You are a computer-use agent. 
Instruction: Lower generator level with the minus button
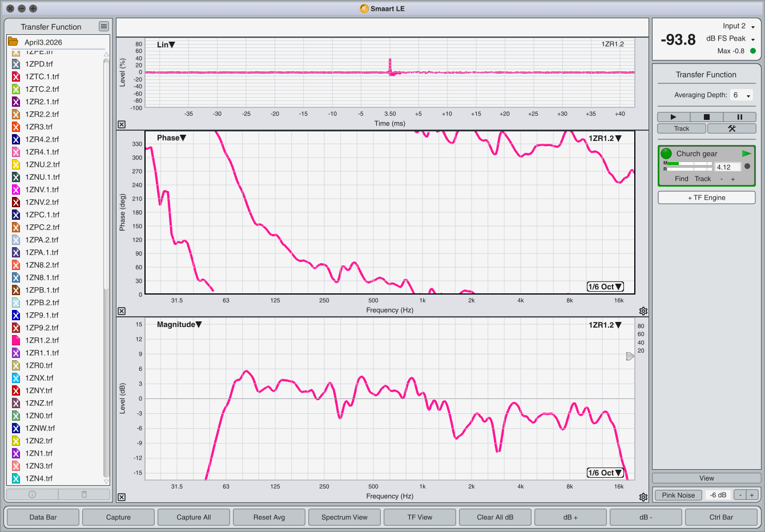click(x=740, y=495)
